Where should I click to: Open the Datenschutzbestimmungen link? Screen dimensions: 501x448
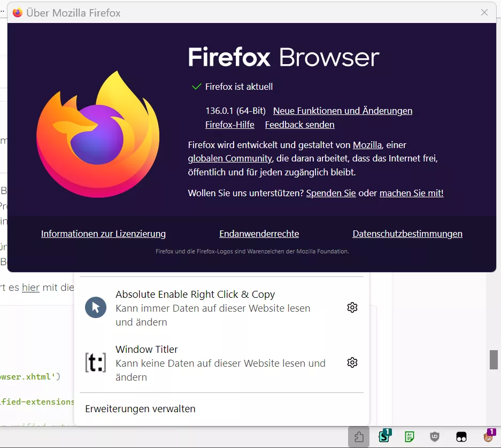407,234
